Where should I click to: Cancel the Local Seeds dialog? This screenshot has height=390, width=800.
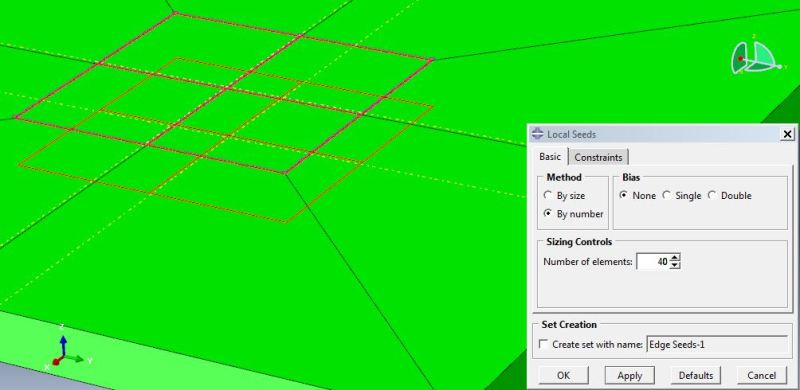(x=762, y=375)
